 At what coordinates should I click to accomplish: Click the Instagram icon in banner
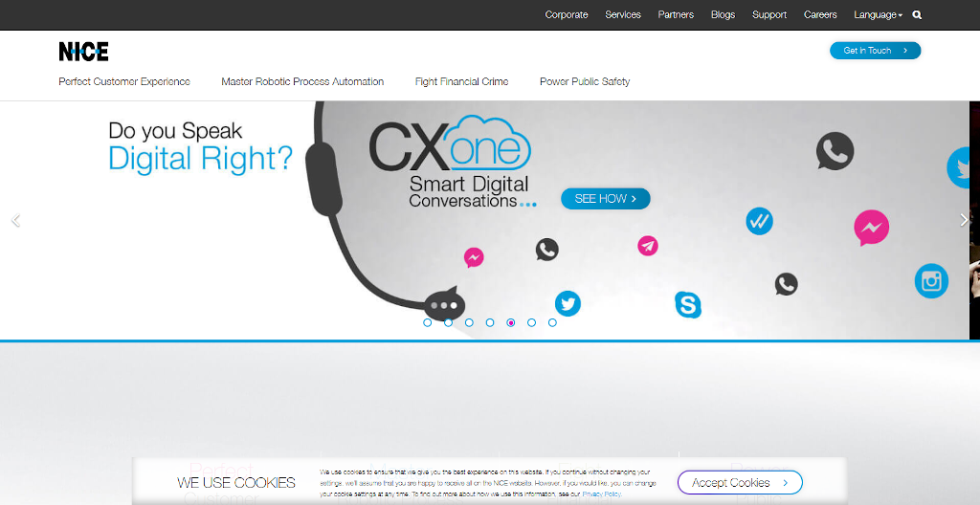[x=931, y=281]
